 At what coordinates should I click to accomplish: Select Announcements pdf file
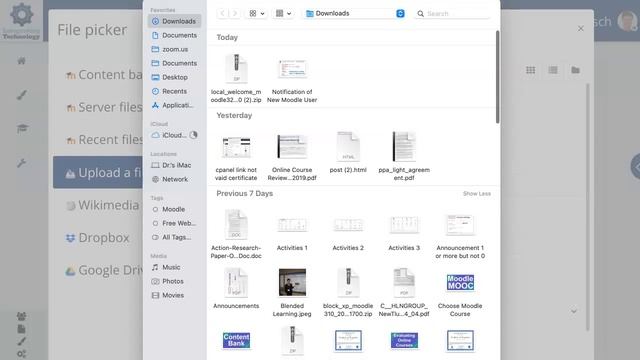(236, 289)
